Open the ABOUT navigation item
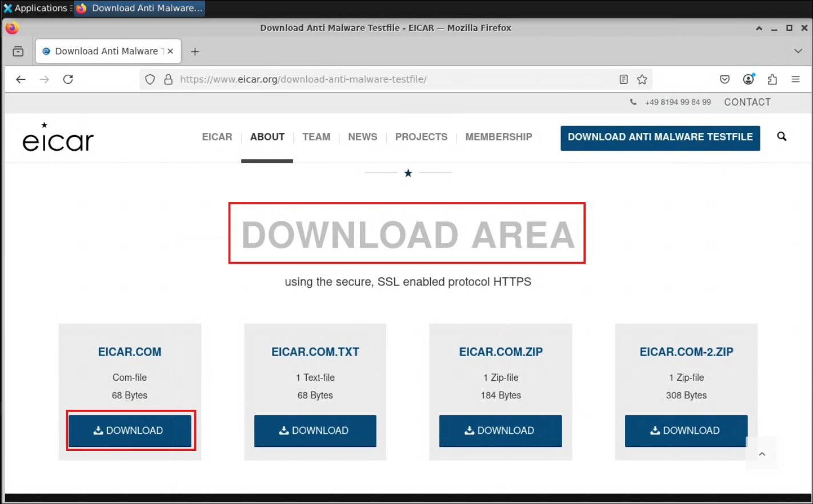This screenshot has width=813, height=504. (267, 137)
